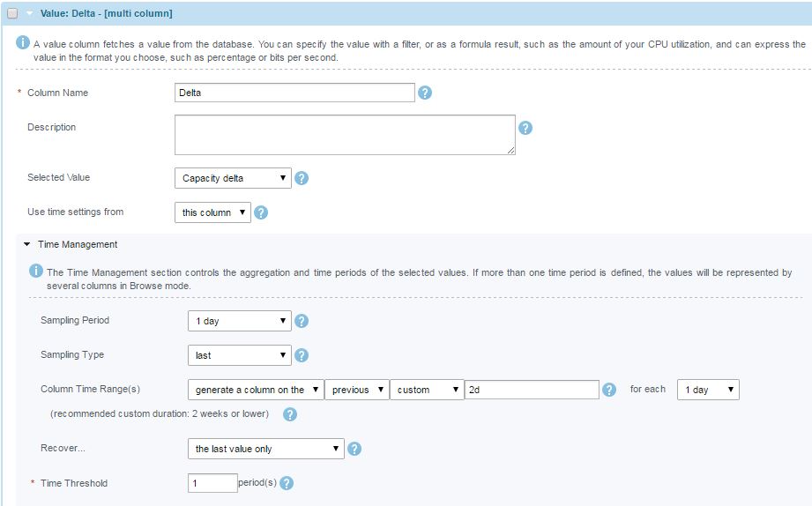Click inside the Description text area
812x506 pixels.
[345, 135]
